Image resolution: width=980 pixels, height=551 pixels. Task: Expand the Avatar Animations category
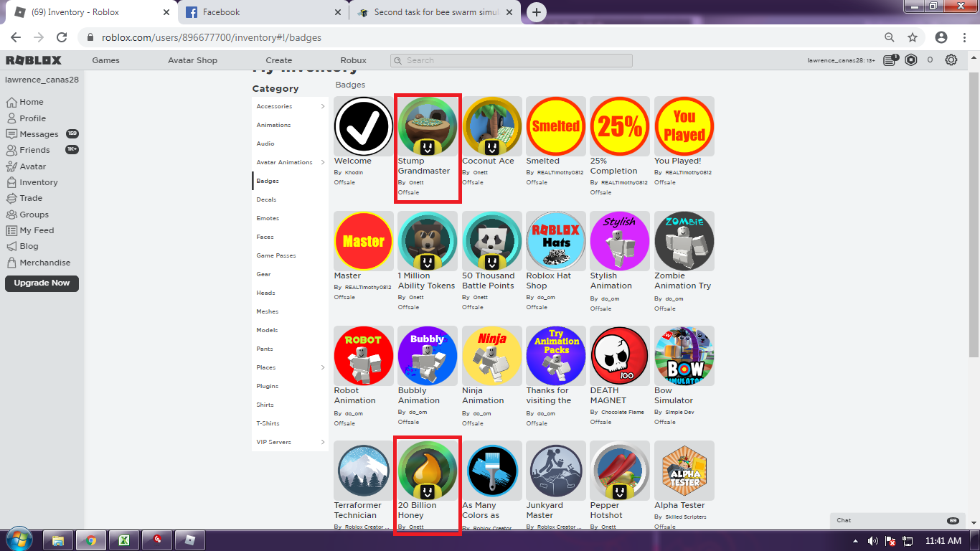click(323, 162)
